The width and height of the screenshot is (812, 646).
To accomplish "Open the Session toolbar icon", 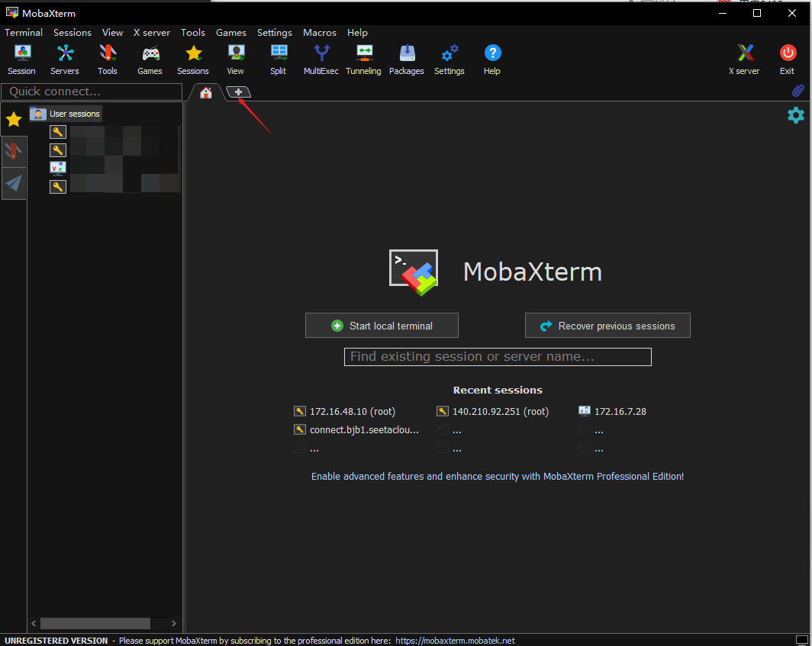I will [21, 59].
